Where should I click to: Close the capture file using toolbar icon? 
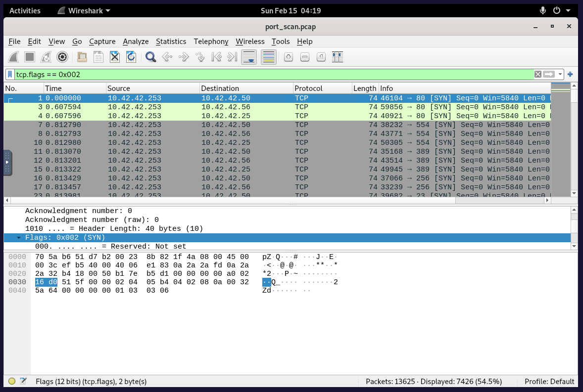click(115, 57)
